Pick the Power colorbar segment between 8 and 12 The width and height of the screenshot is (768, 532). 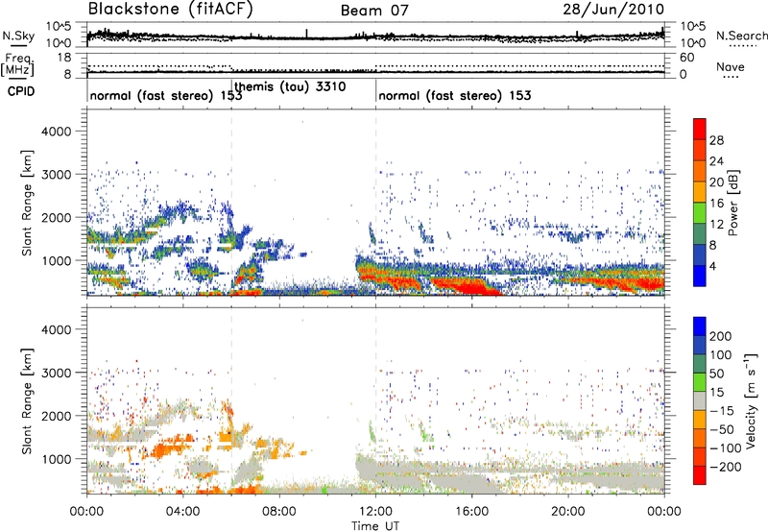pos(700,234)
